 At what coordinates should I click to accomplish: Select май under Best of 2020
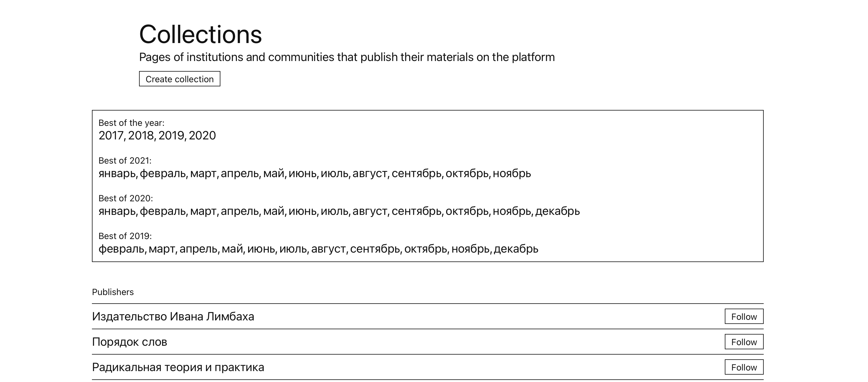click(x=273, y=211)
